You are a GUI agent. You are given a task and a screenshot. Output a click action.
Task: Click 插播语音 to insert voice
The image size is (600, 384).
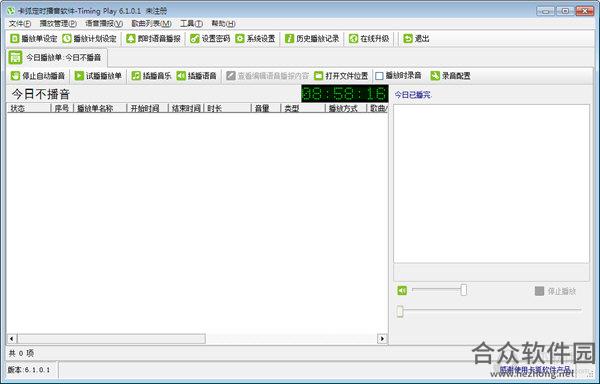196,76
